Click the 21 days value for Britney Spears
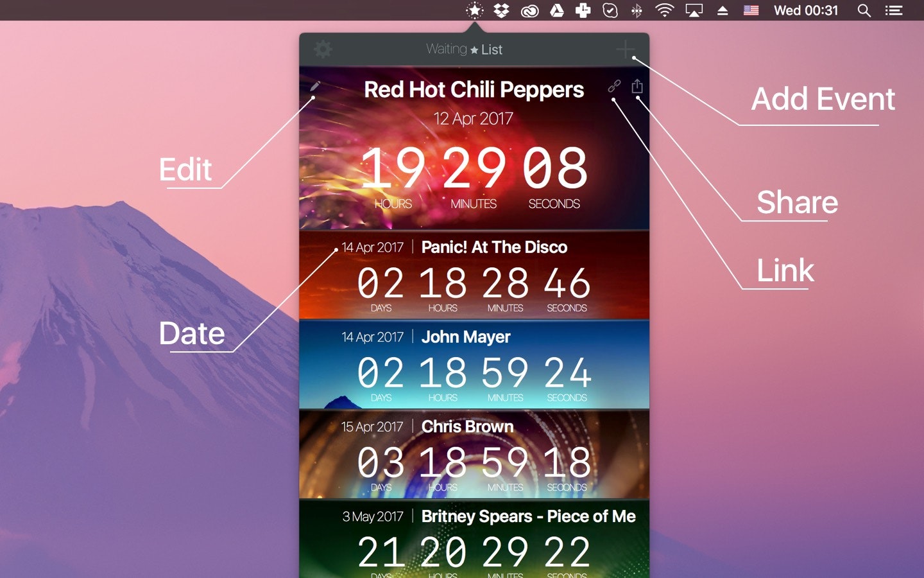 point(381,553)
